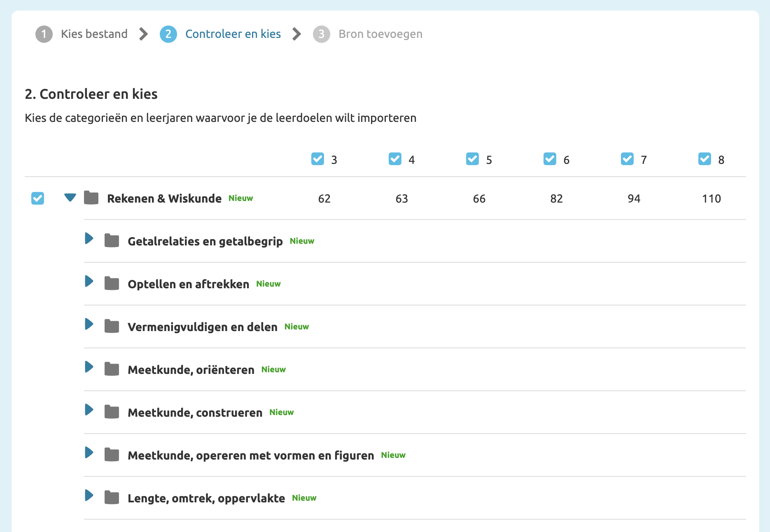Image resolution: width=770 pixels, height=532 pixels.
Task: Uncheck leerjaar 8 column checkbox
Action: coord(705,159)
